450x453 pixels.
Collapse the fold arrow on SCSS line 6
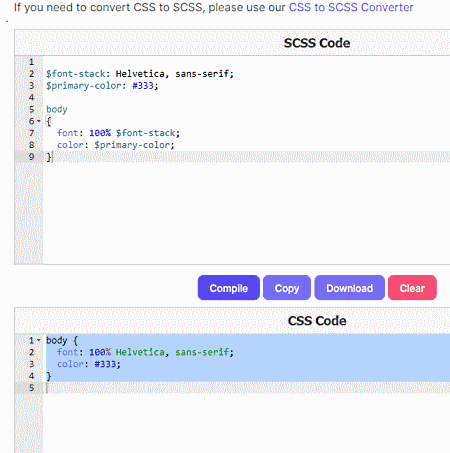39,121
